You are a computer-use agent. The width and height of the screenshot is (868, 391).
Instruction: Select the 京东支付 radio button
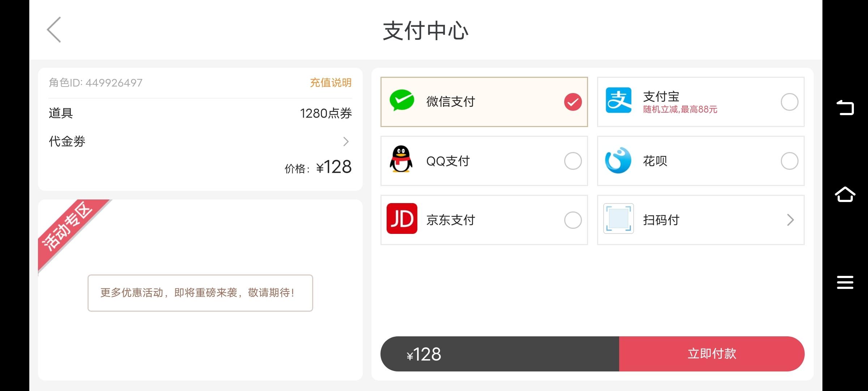[x=573, y=220]
